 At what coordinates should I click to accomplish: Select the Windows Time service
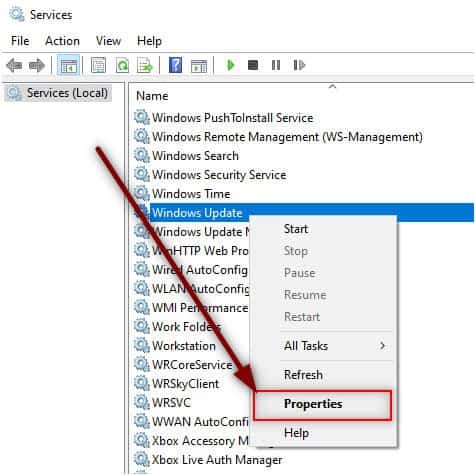pos(191,194)
